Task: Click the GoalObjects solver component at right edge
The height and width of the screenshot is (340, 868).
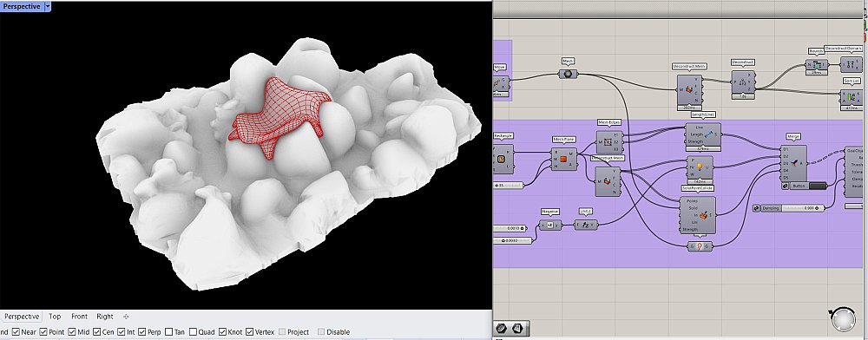Action: click(x=853, y=172)
